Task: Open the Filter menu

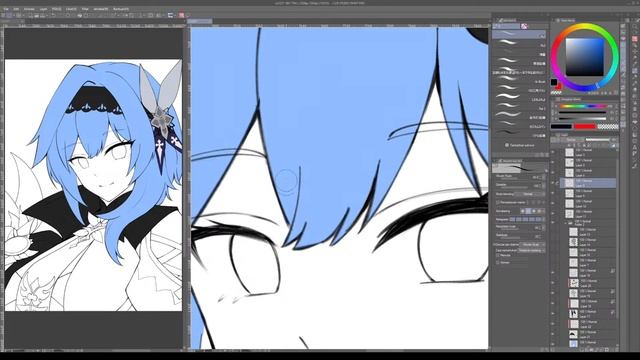Action: [85, 9]
